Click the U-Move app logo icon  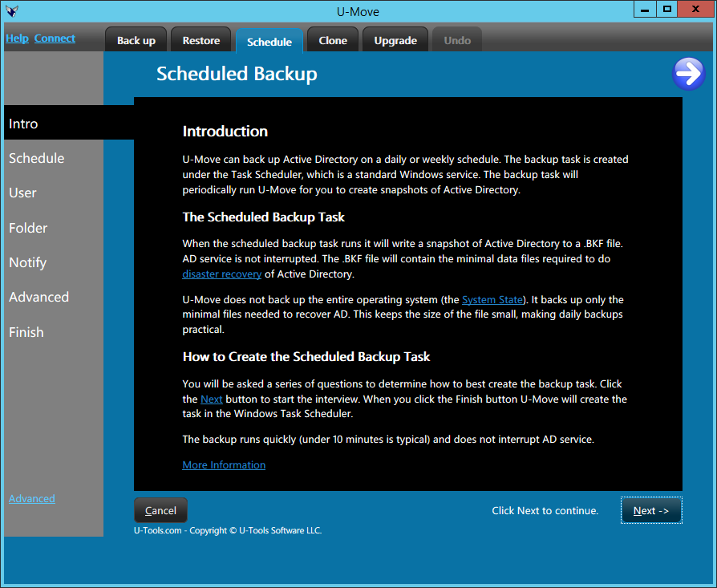point(12,11)
